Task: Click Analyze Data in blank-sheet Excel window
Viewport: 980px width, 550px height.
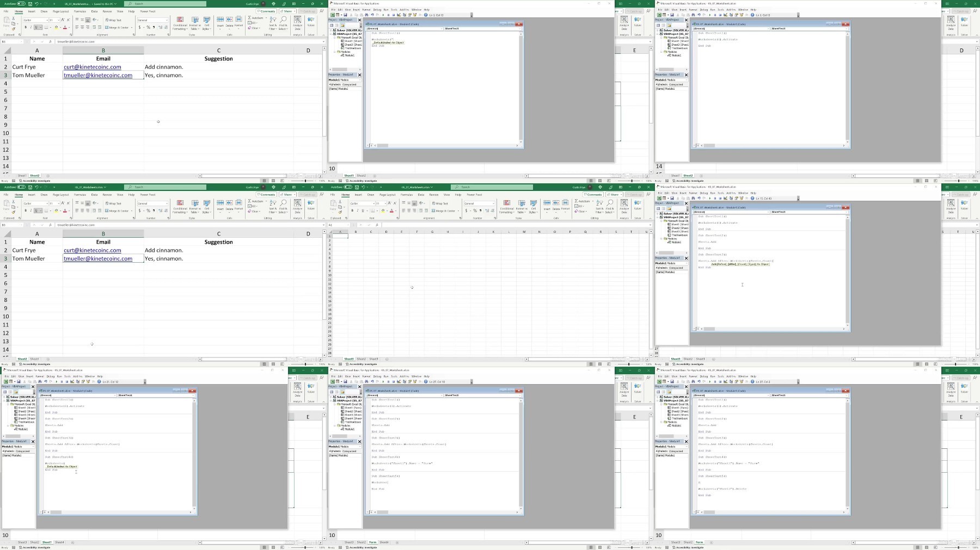Action: coord(624,207)
